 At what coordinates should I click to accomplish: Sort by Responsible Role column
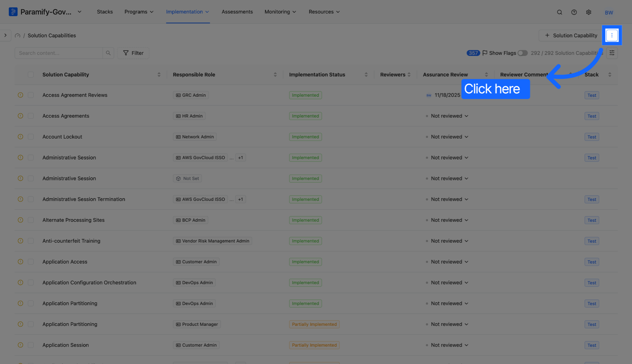tap(275, 74)
